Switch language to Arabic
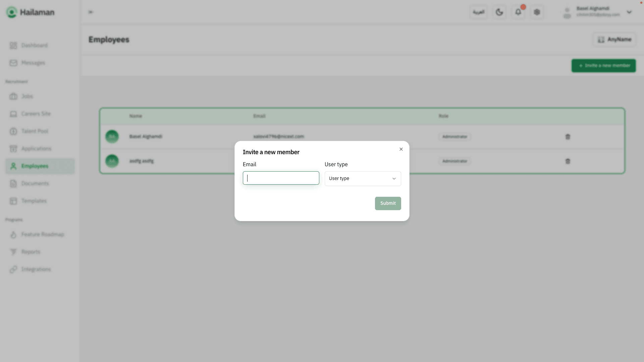 pyautogui.click(x=478, y=12)
